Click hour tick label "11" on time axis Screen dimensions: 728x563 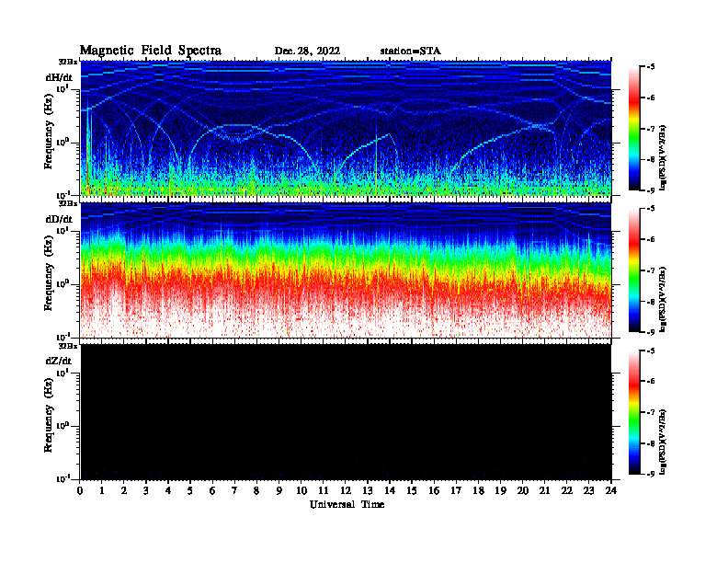point(324,490)
